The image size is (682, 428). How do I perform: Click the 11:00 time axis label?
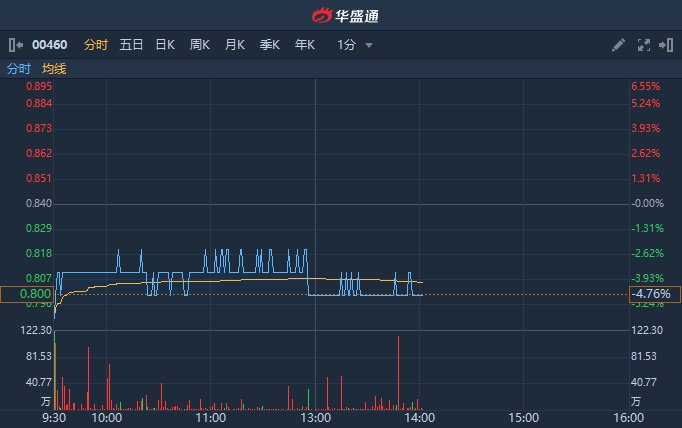pyautogui.click(x=211, y=418)
